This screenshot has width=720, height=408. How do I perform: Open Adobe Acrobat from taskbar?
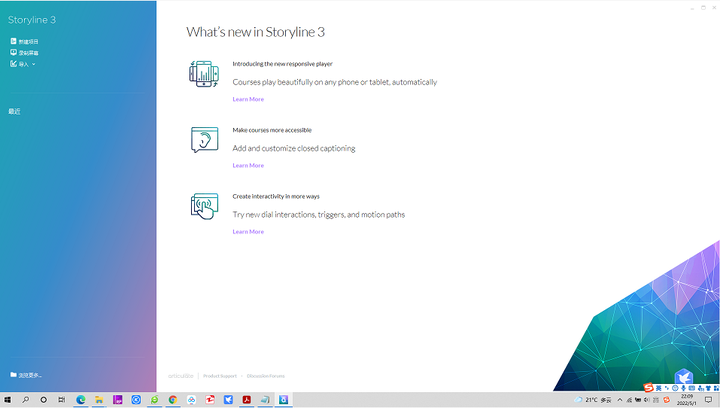[247, 400]
